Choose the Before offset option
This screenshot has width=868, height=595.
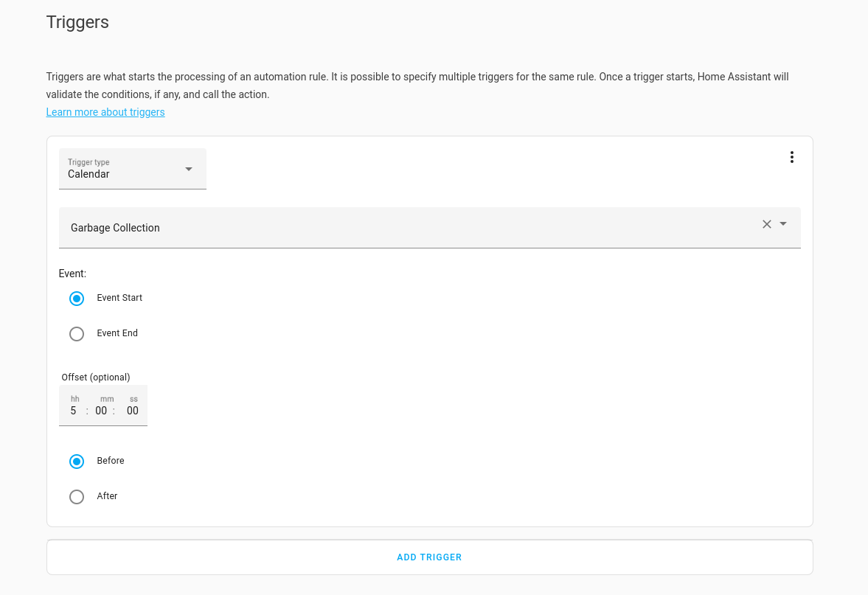(77, 461)
